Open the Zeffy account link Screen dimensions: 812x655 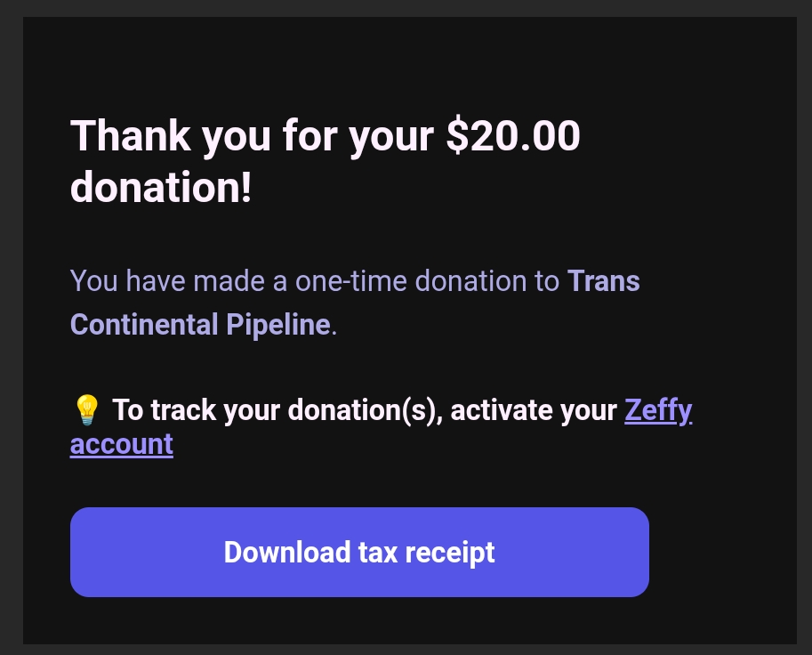(657, 411)
